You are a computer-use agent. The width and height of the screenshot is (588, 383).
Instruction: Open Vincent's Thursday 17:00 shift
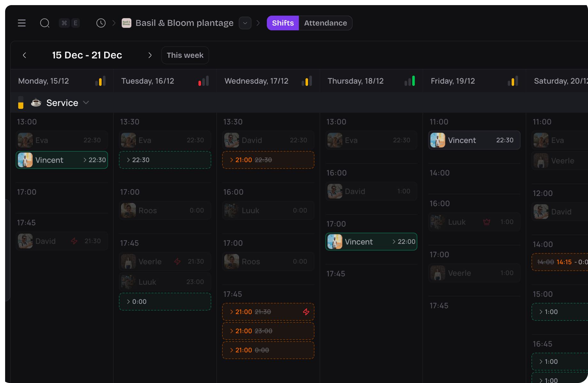(x=371, y=242)
